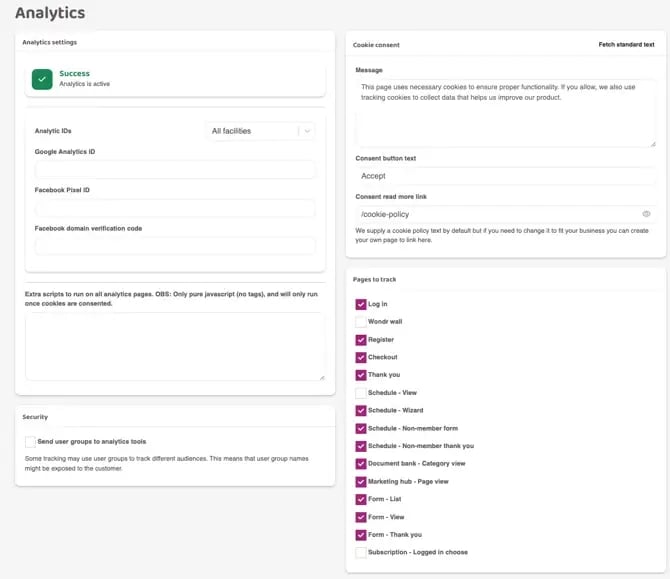The image size is (670, 579).
Task: Click the chevron arrow of facilities selector
Action: pos(308,131)
